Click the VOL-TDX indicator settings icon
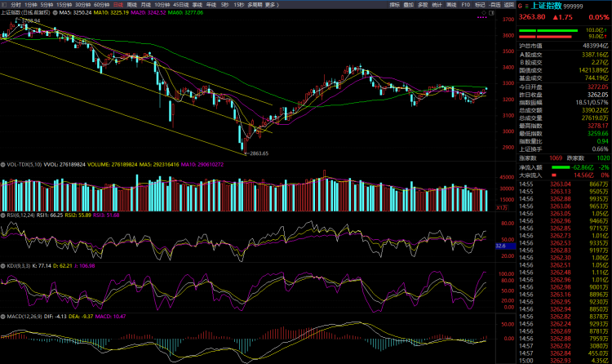This screenshot has height=364, width=612. point(3,163)
